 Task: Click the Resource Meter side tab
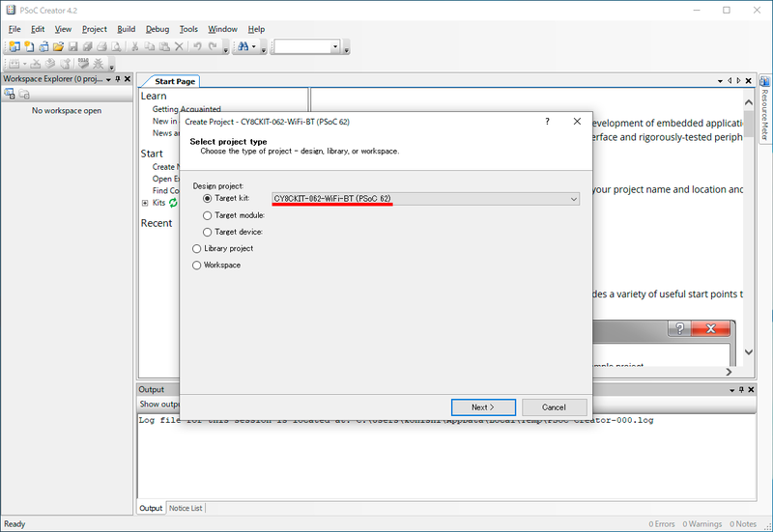(764, 108)
